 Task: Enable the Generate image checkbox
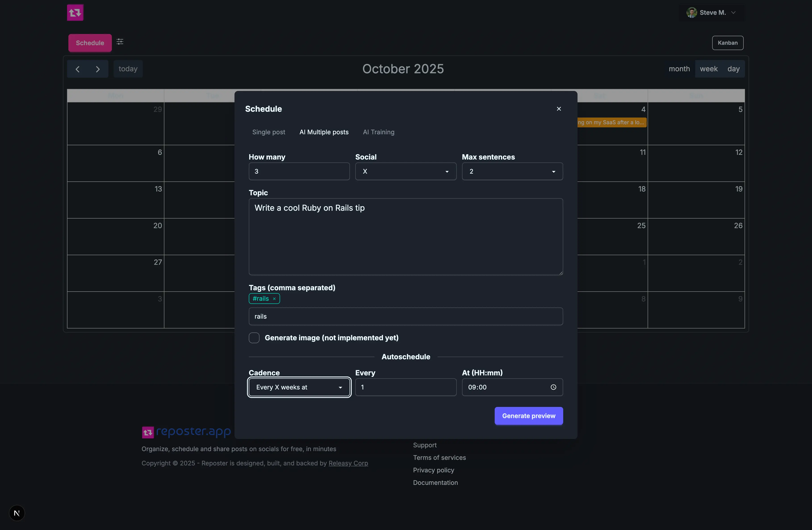[x=254, y=338]
